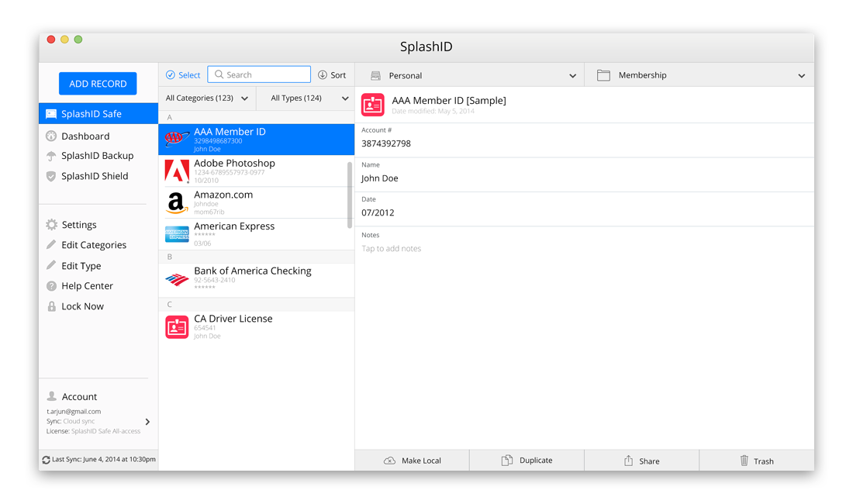
Task: Click the Bank of America logo
Action: pos(177,280)
